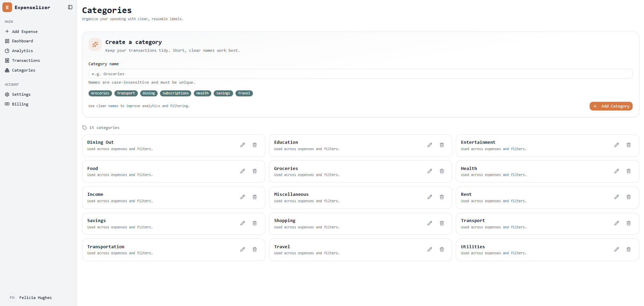
Task: Click pencil icon on Groceries card
Action: 430,171
